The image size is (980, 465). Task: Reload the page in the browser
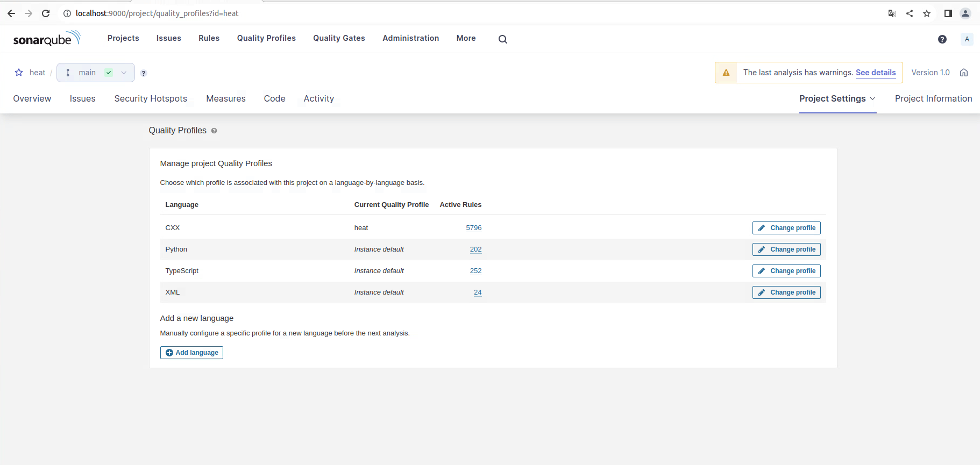(46, 13)
